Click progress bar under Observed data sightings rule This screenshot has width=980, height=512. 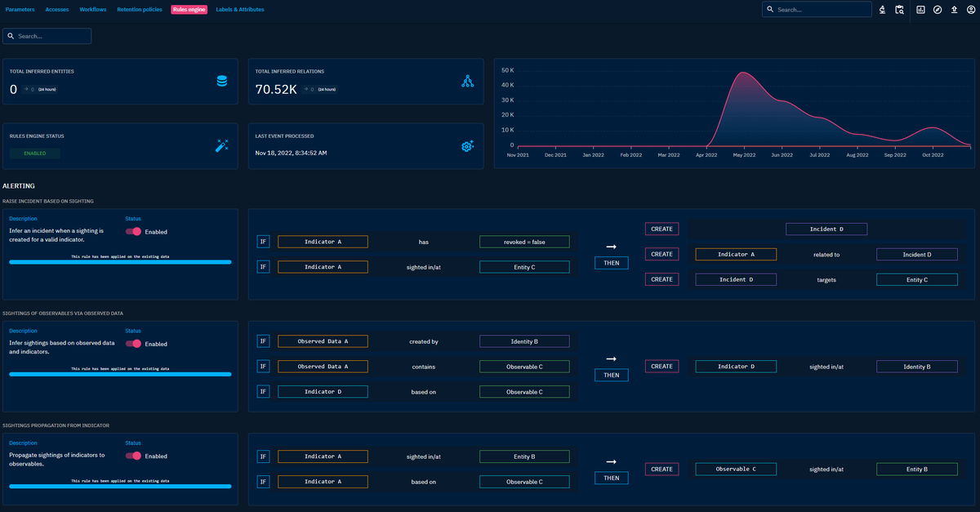(x=120, y=375)
